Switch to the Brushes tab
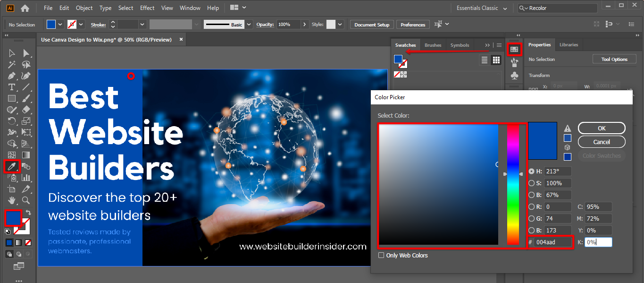The image size is (644, 283). 433,45
